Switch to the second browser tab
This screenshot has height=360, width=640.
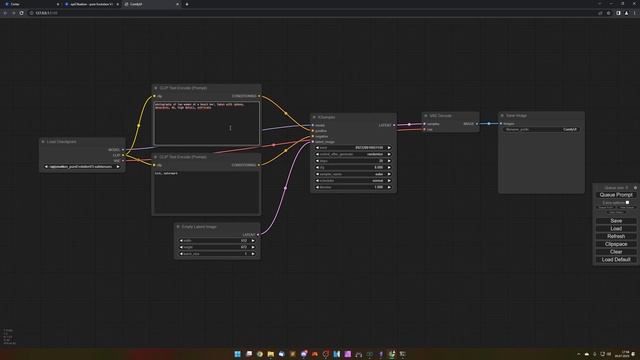coord(91,4)
